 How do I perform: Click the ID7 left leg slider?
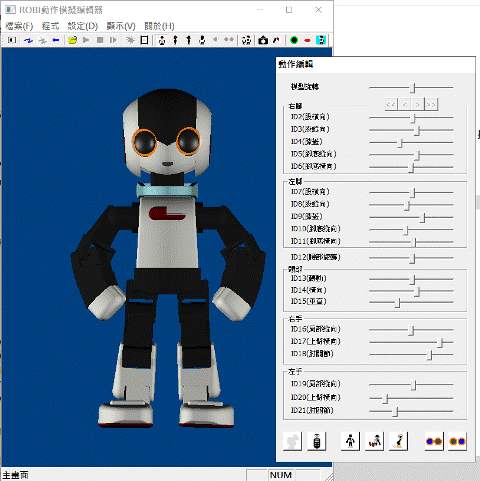coord(411,192)
